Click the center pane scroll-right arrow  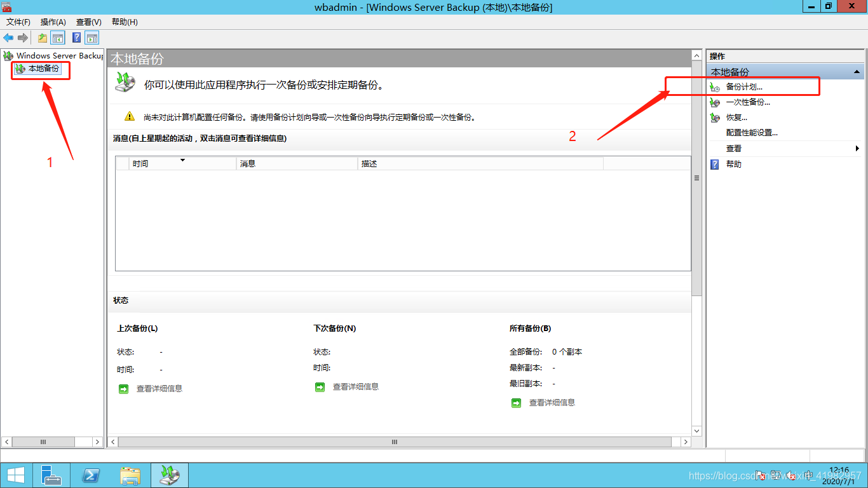(x=686, y=442)
